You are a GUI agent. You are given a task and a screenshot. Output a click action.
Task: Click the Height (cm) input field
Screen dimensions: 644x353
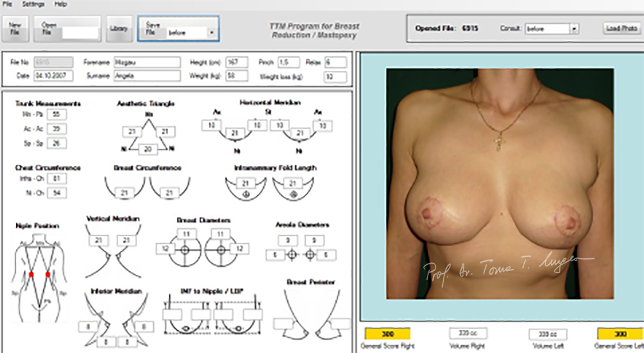(238, 62)
